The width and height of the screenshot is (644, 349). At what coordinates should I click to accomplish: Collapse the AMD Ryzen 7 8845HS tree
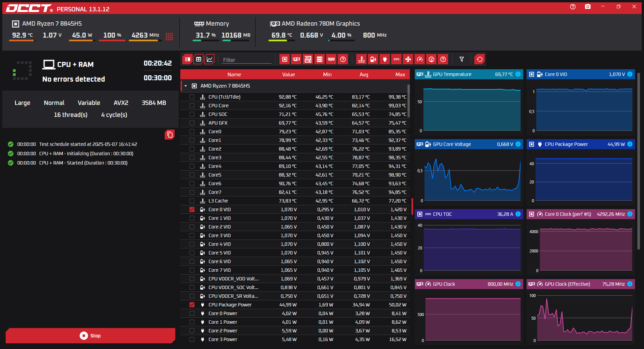[186, 86]
